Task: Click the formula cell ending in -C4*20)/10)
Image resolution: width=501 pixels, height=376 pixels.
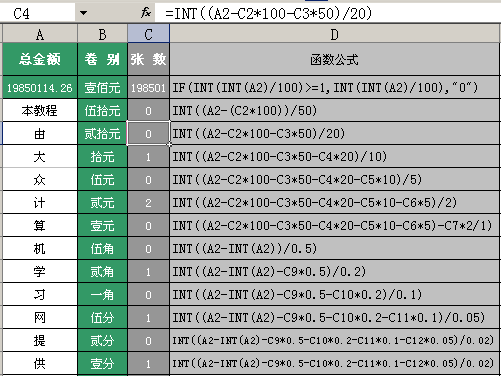Action: [334, 156]
